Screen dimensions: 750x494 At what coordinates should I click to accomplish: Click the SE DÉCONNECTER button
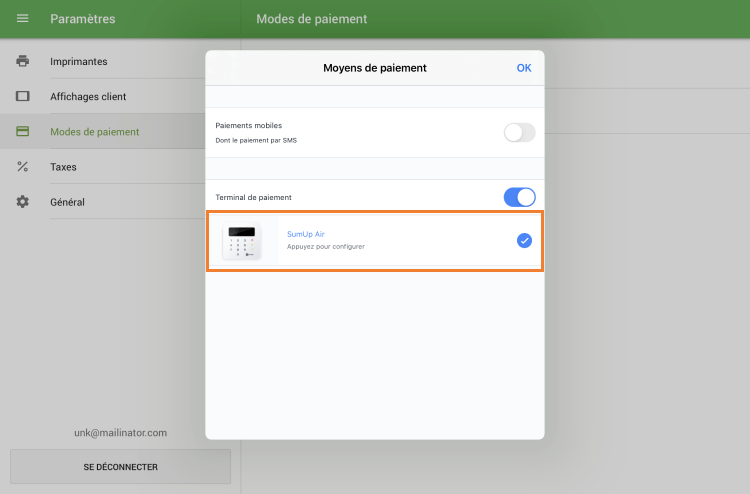point(121,467)
